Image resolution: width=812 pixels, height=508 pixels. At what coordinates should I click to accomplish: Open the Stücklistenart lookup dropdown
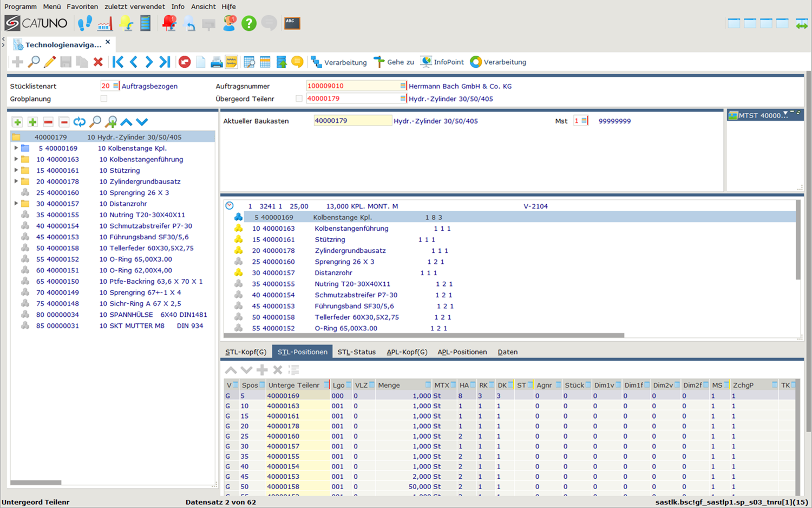(115, 86)
